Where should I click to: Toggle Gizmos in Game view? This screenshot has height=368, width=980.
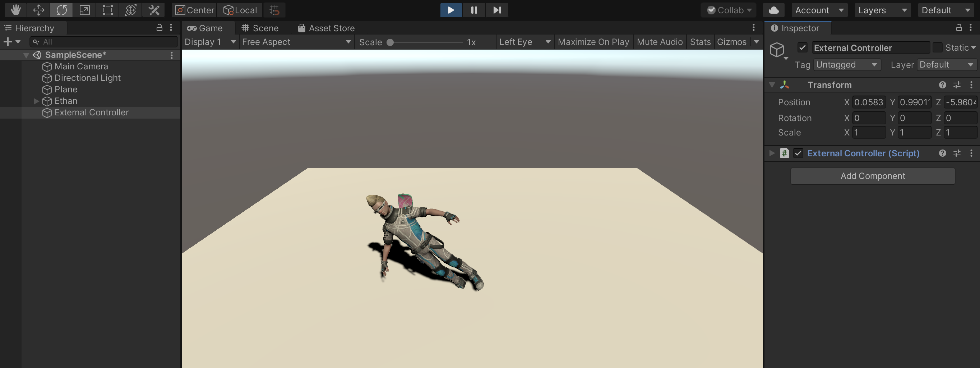731,42
